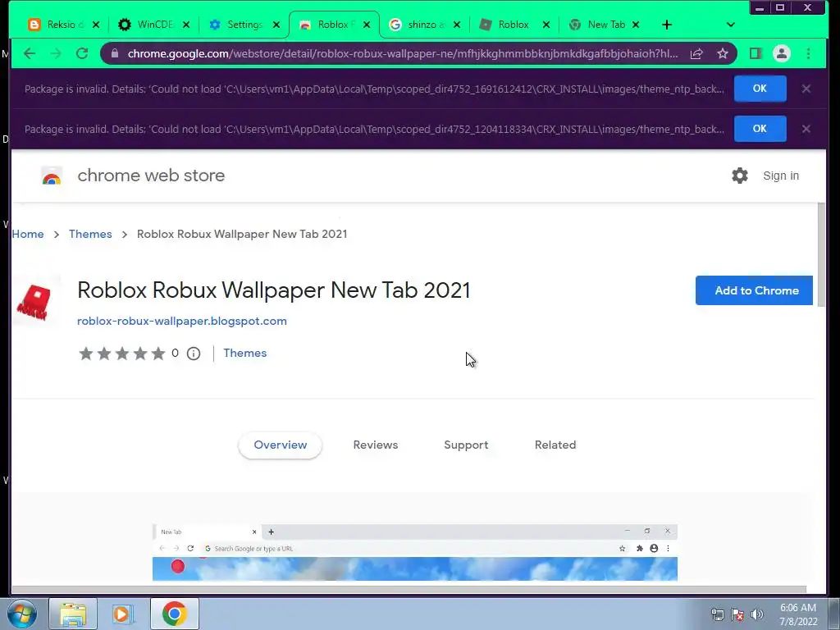The width and height of the screenshot is (840, 630).
Task: Close the New Tab tab
Action: pos(636,25)
